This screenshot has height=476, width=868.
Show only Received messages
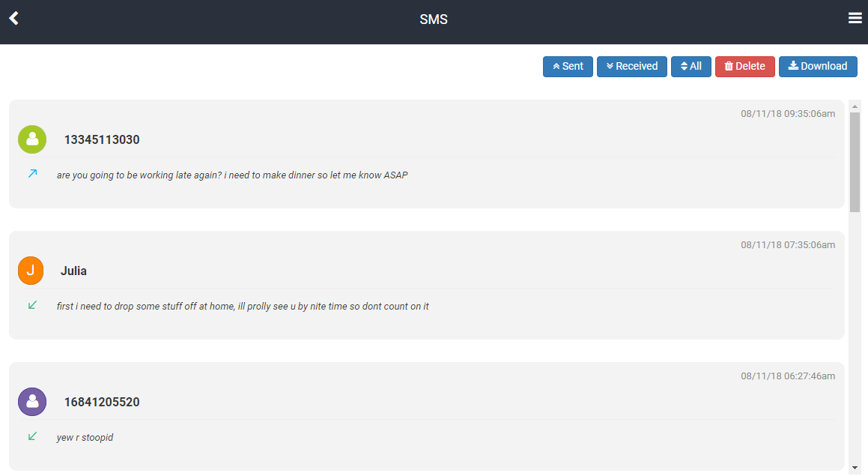point(631,67)
